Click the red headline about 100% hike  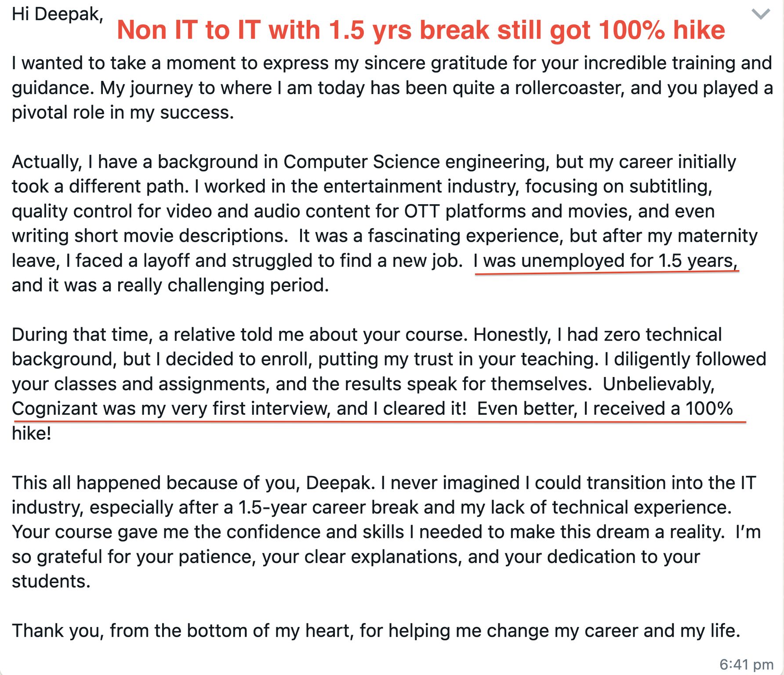pos(421,30)
